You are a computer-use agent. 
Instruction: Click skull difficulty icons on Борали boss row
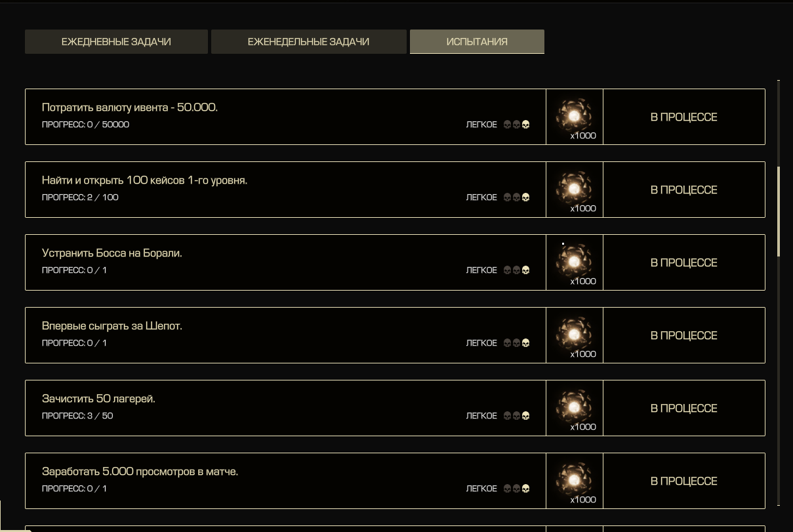tap(516, 270)
